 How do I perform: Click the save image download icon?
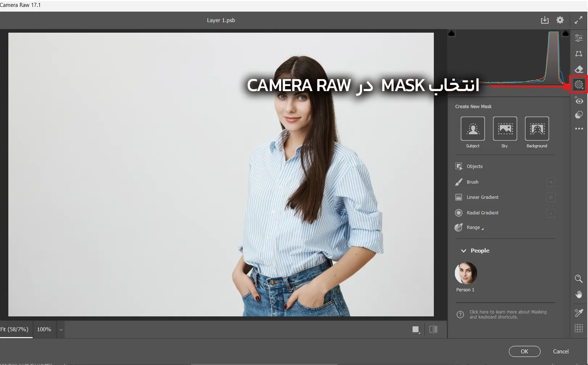point(544,20)
